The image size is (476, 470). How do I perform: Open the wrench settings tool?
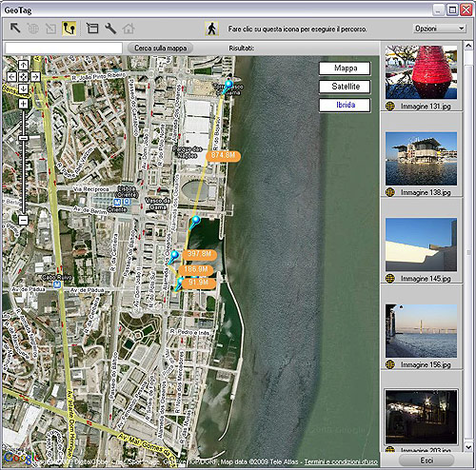point(110,29)
